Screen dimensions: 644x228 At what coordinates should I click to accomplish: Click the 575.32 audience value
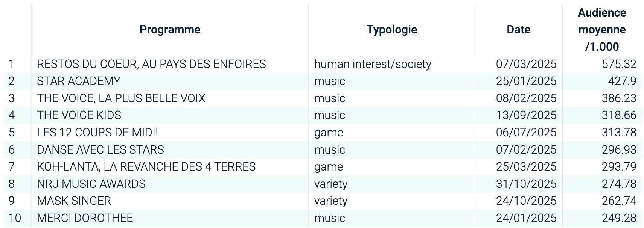619,64
